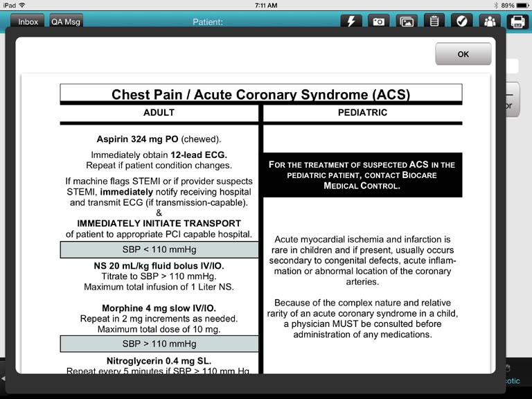Viewport: 532px width, 399px height.
Task: Tap 'Acute myocardial ischemia and infarction' paragraph
Action: click(x=362, y=260)
